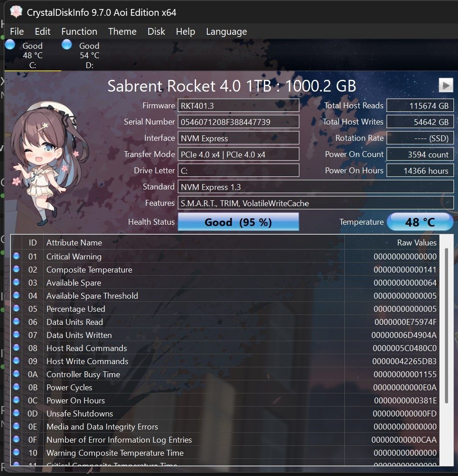Click Total Host Reads value 115674 GB
The width and height of the screenshot is (458, 476).
pos(420,106)
